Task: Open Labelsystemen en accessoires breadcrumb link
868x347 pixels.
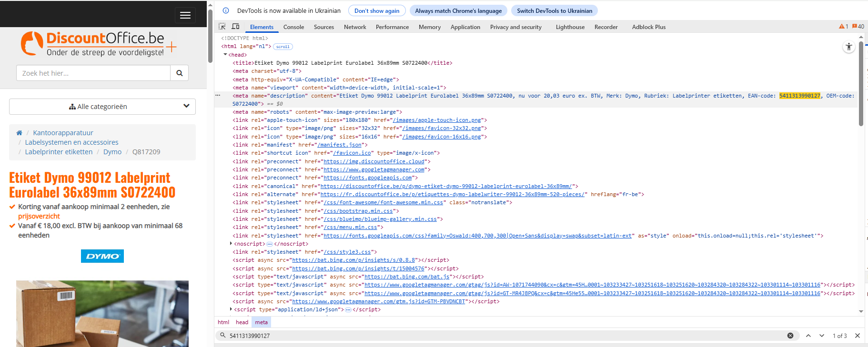Action: pyautogui.click(x=71, y=142)
